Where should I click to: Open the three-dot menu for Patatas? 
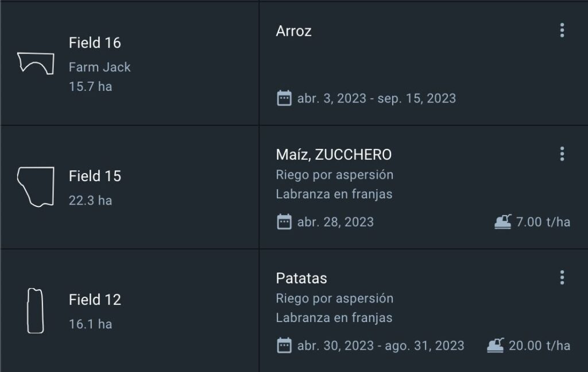pos(562,278)
